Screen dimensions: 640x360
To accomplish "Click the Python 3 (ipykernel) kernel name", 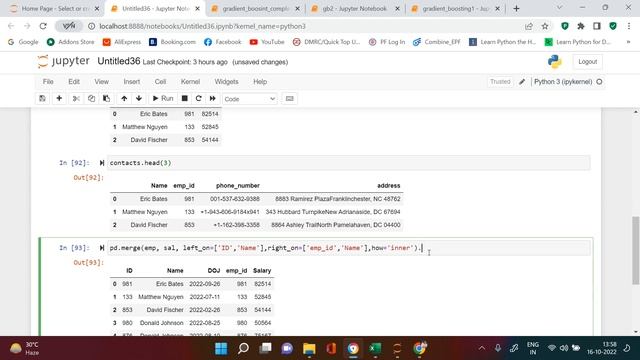I will pyautogui.click(x=563, y=82).
